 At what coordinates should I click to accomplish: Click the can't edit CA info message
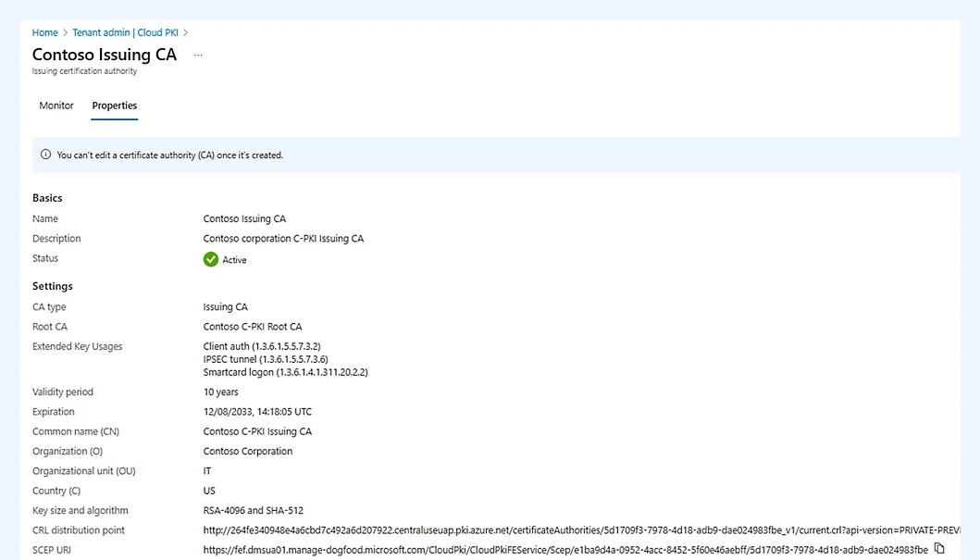170,155
